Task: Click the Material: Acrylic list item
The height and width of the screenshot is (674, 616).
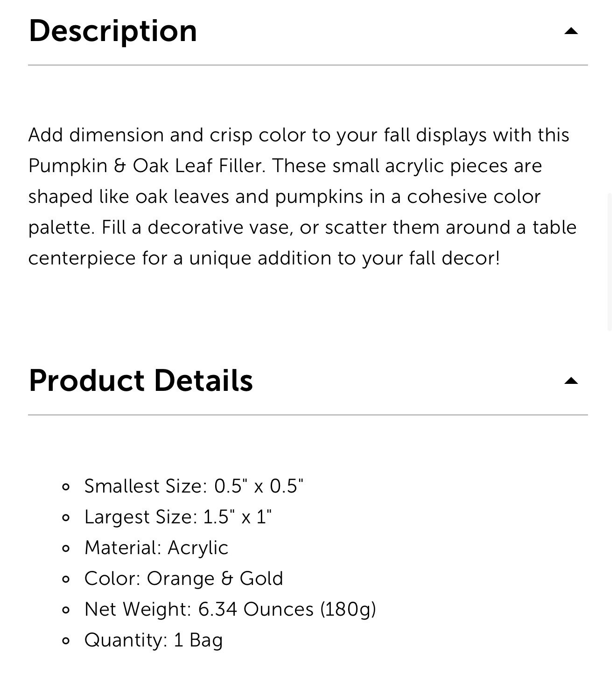Action: click(156, 548)
